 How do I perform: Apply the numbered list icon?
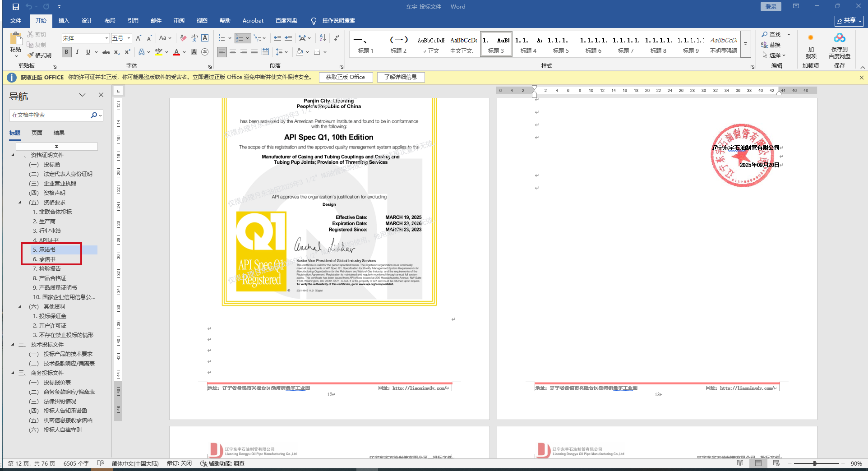pos(240,38)
